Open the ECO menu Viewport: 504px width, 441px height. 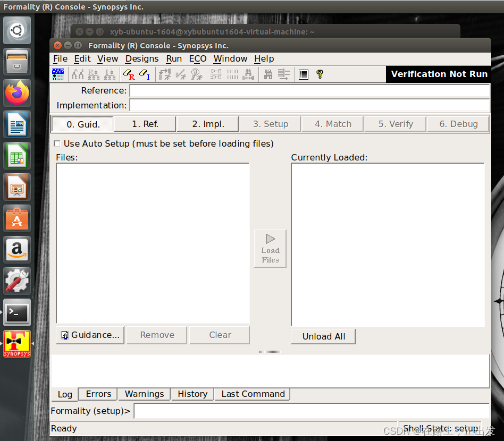(x=198, y=59)
